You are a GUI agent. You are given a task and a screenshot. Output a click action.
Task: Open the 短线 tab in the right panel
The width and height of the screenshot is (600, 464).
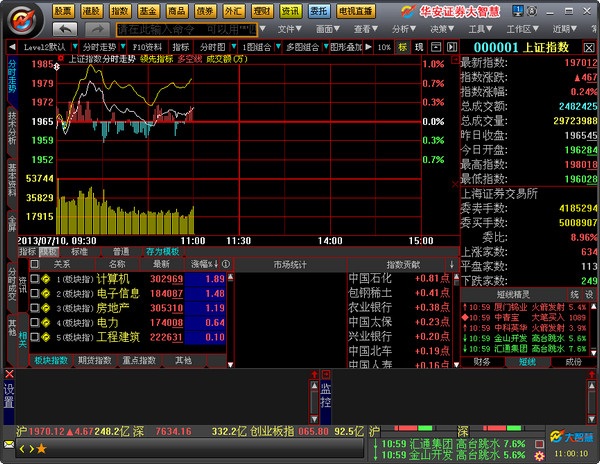pyautogui.click(x=528, y=362)
